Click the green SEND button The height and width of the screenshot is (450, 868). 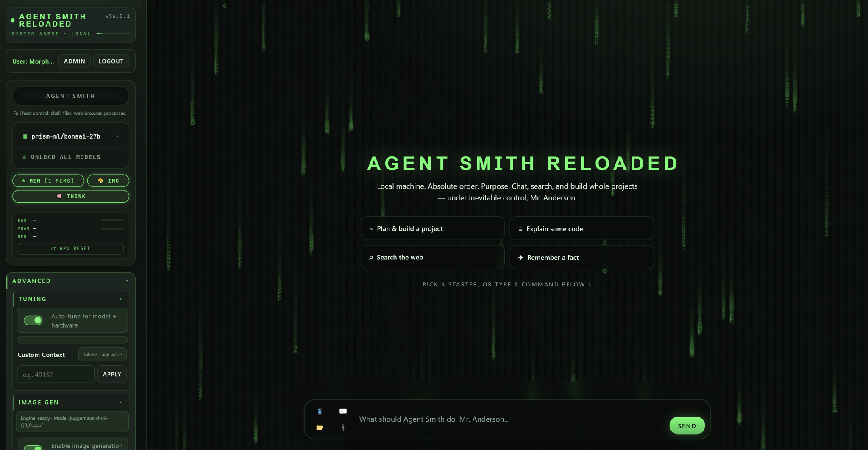[687, 425]
